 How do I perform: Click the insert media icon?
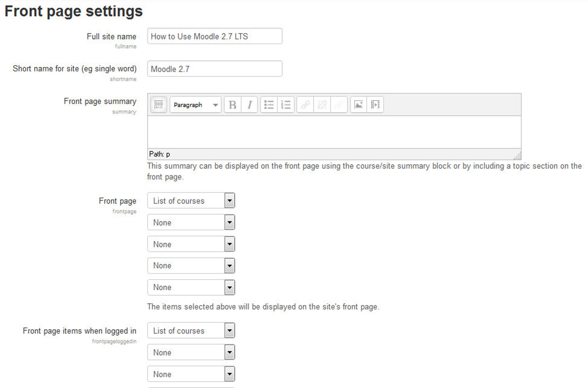pos(375,105)
